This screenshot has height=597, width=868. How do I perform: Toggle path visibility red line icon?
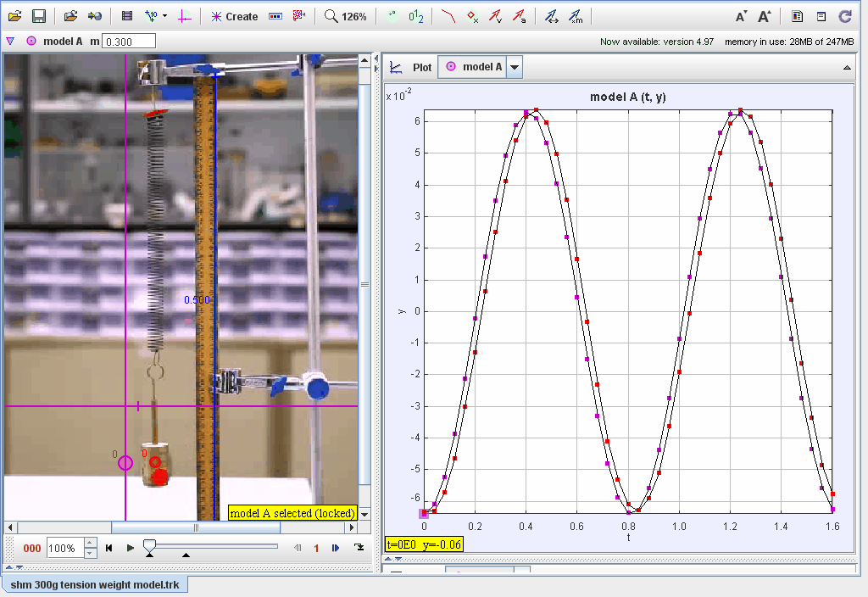point(448,16)
